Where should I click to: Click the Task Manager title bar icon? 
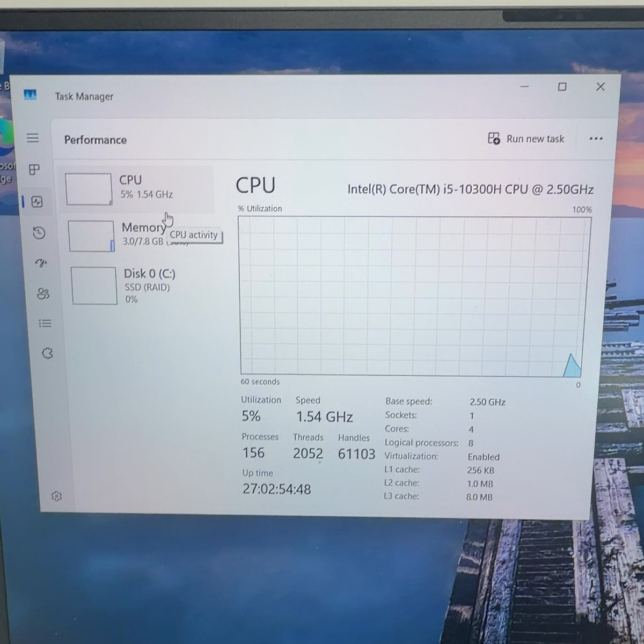(x=30, y=95)
